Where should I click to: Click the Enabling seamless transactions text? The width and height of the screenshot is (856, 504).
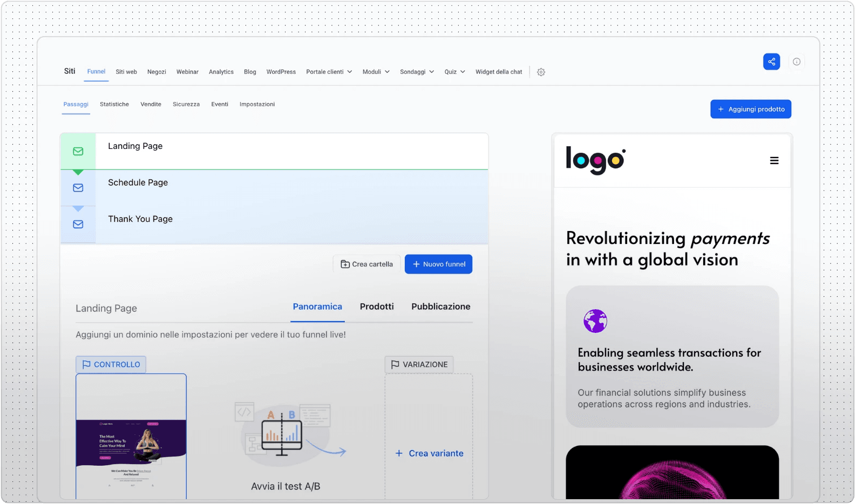[669, 359]
